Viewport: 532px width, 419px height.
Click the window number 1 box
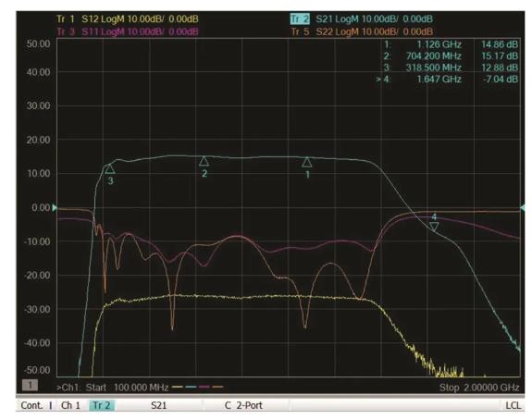point(30,385)
